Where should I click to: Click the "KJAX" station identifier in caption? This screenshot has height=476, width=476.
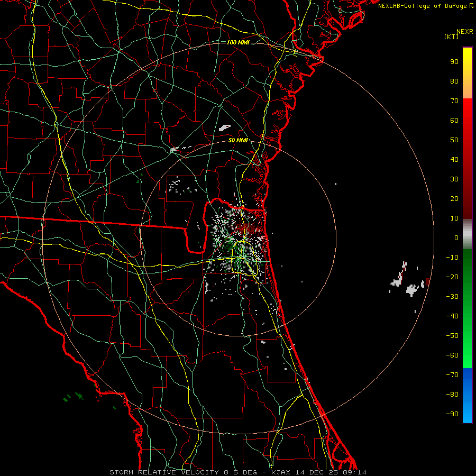(x=281, y=472)
